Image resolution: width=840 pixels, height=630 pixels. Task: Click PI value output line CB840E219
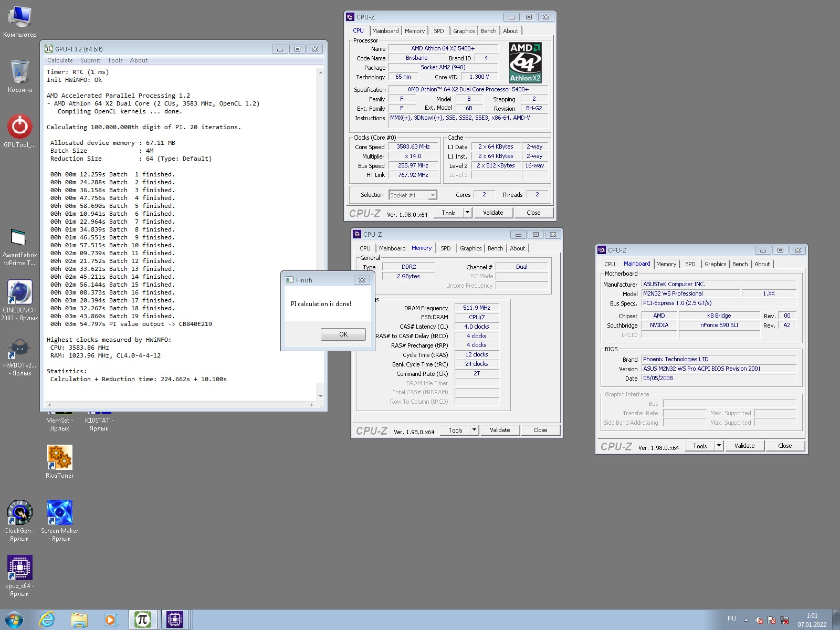point(131,324)
